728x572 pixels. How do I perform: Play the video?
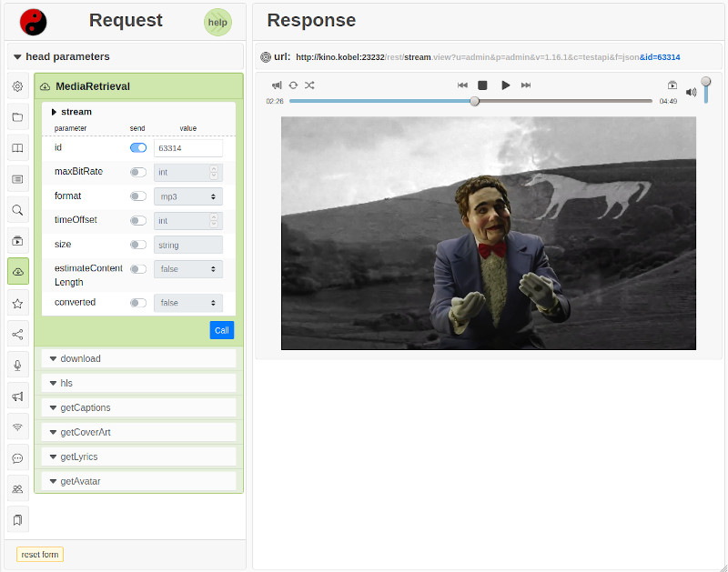coord(506,85)
